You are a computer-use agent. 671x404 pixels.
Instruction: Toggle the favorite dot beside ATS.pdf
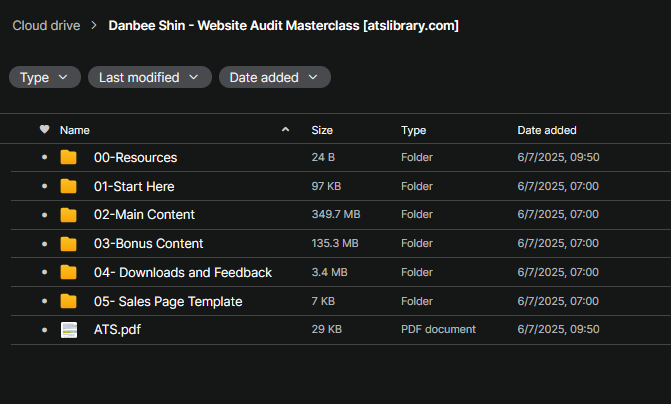[44, 330]
